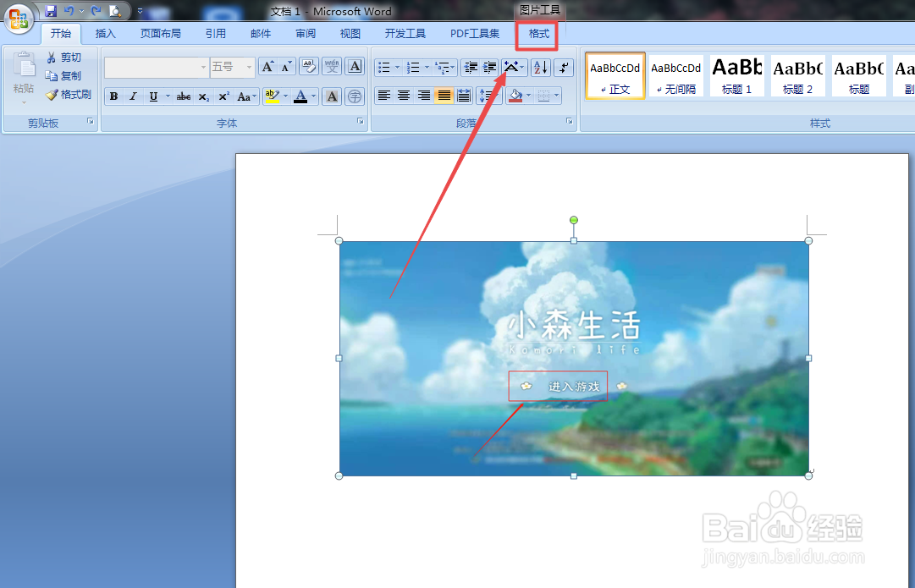Decrease the paragraph indent
Viewport: 915px width, 588px height.
click(x=471, y=67)
